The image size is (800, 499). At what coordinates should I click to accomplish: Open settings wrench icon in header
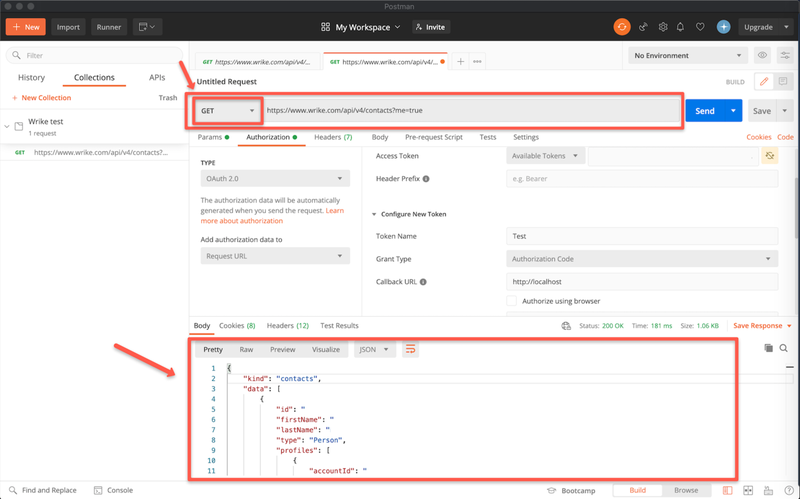tap(663, 27)
